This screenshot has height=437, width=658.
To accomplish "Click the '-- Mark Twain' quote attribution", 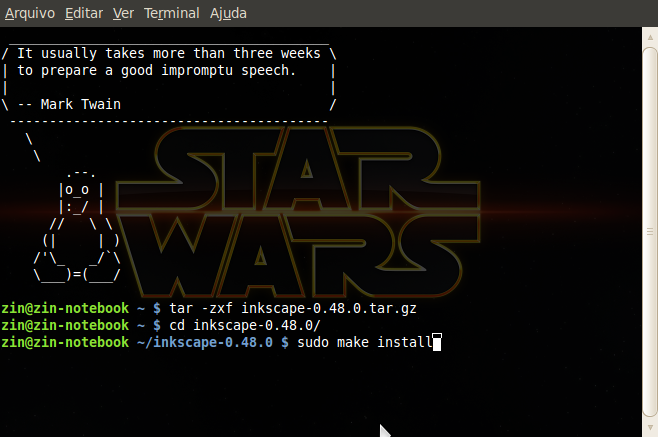I will point(69,104).
